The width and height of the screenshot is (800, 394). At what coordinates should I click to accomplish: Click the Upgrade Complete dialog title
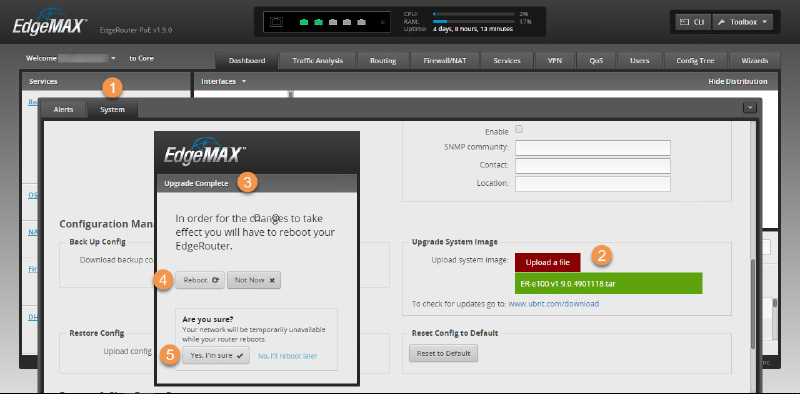(x=196, y=184)
